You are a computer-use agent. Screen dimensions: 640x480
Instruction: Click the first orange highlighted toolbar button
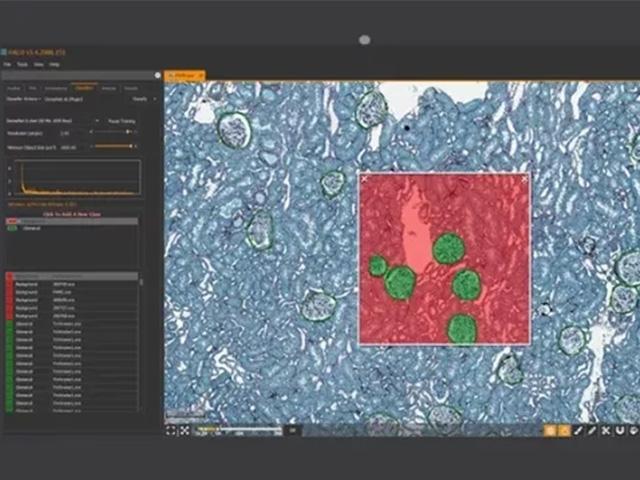(550, 431)
